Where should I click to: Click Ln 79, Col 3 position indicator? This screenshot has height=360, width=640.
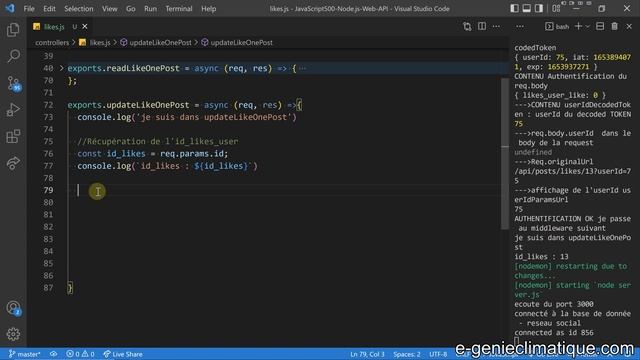367,354
